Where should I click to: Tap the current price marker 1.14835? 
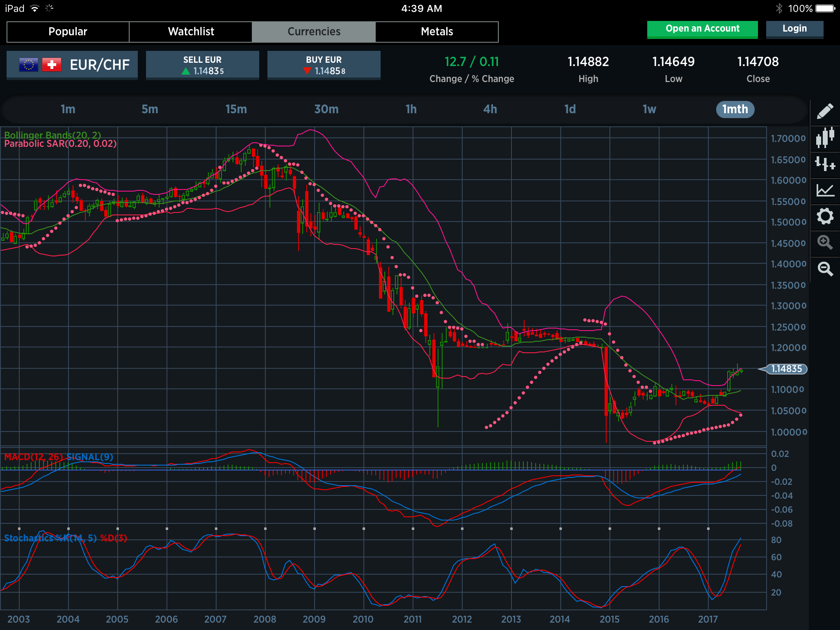tap(783, 369)
